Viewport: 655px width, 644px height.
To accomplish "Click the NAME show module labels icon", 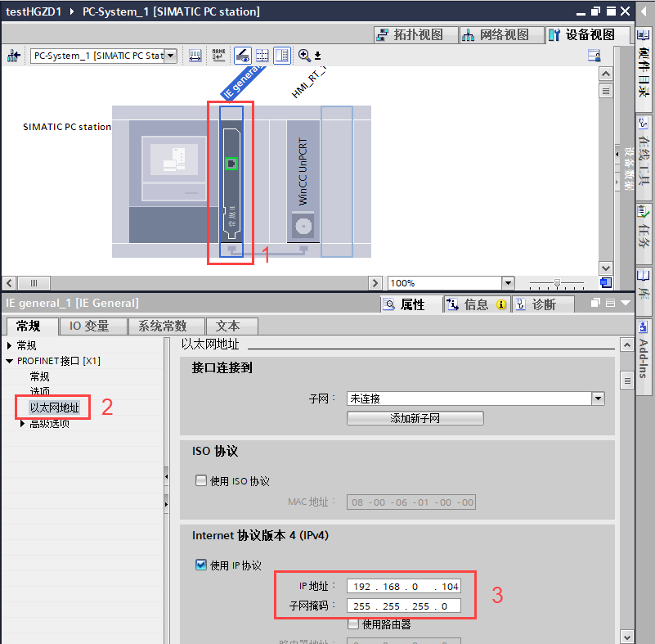I will (218, 56).
